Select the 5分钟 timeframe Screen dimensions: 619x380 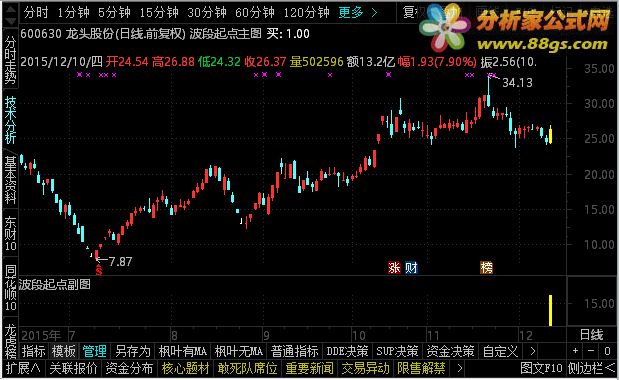pyautogui.click(x=114, y=13)
